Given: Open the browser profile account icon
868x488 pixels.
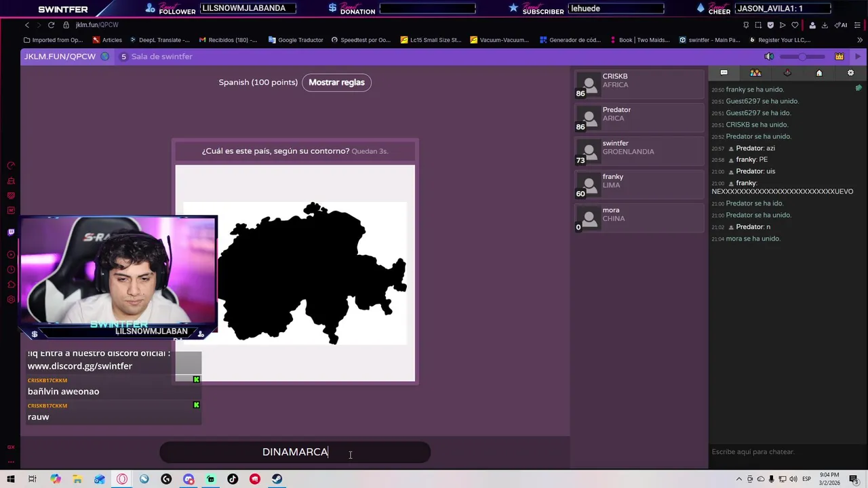Looking at the screenshot, I should coord(812,25).
